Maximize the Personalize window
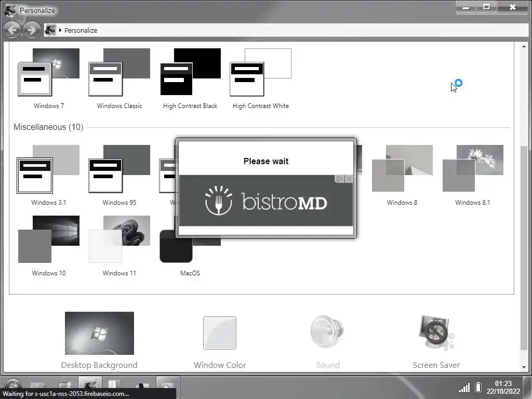The image size is (532, 399). [486, 7]
